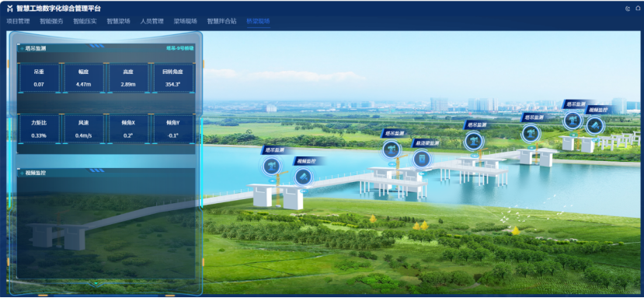
Task: Click the 塔吊监测 panel header
Action: [106, 48]
